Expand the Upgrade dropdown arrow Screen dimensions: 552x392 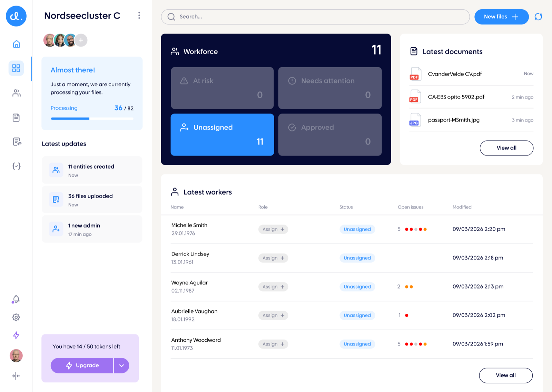(121, 365)
